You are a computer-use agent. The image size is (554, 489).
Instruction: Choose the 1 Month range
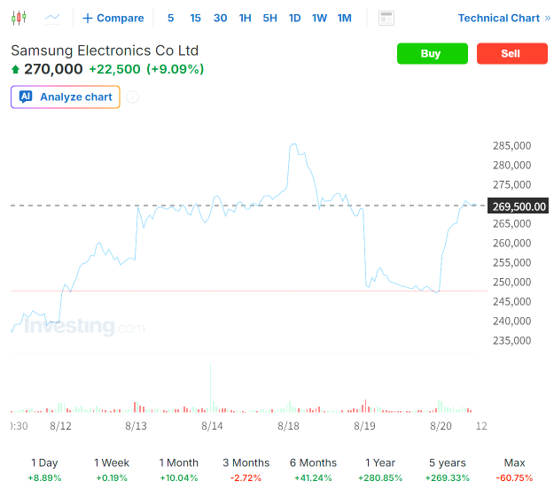coord(179,470)
